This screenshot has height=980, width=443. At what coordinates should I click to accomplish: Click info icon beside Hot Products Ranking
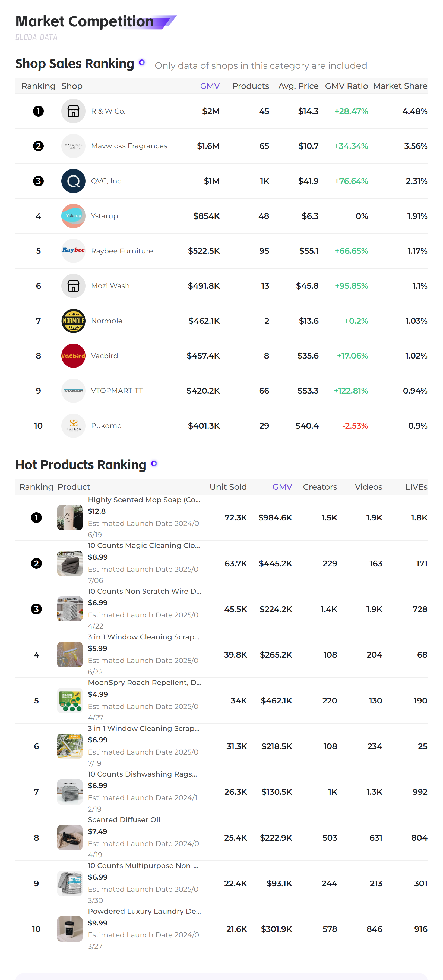[154, 463]
